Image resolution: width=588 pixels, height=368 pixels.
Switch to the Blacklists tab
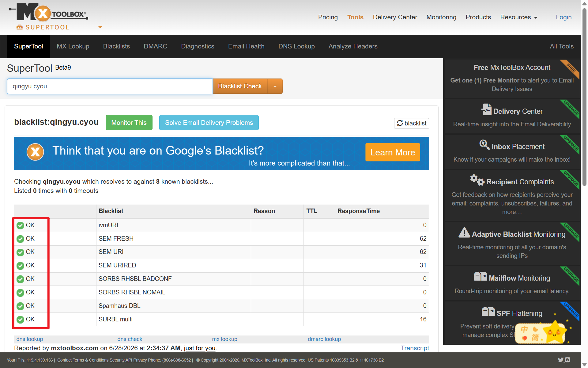[116, 46]
